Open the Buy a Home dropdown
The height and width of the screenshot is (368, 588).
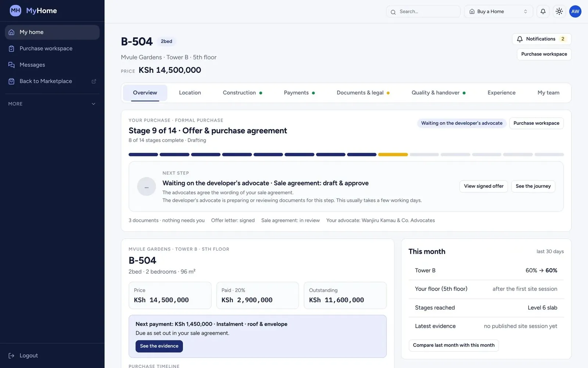[499, 11]
